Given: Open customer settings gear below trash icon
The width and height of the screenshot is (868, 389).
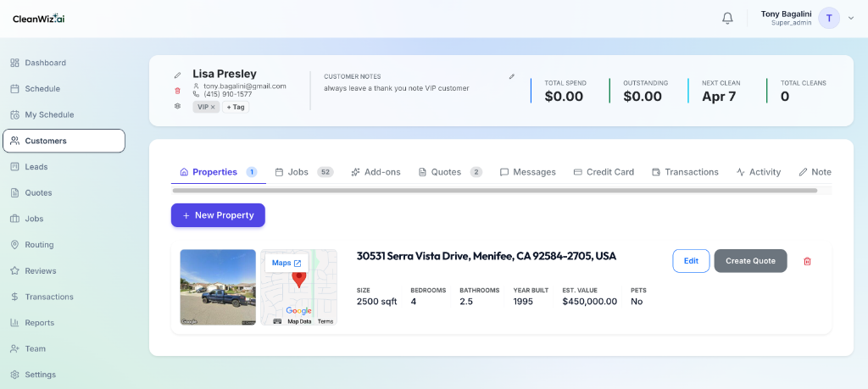Looking at the screenshot, I should (x=178, y=106).
